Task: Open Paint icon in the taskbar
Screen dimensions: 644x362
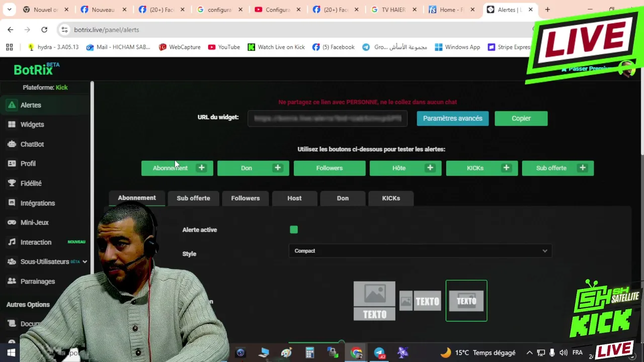Action: pyautogui.click(x=286, y=353)
